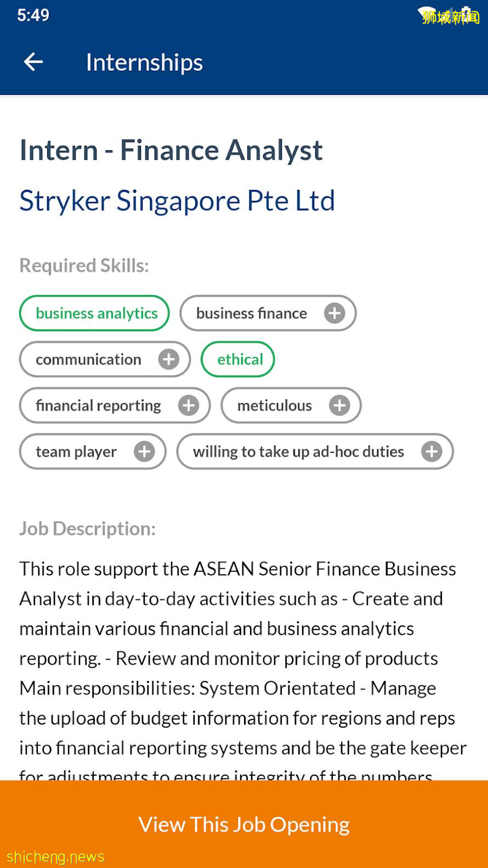Add ad-hoc duties skill plus icon

[432, 452]
